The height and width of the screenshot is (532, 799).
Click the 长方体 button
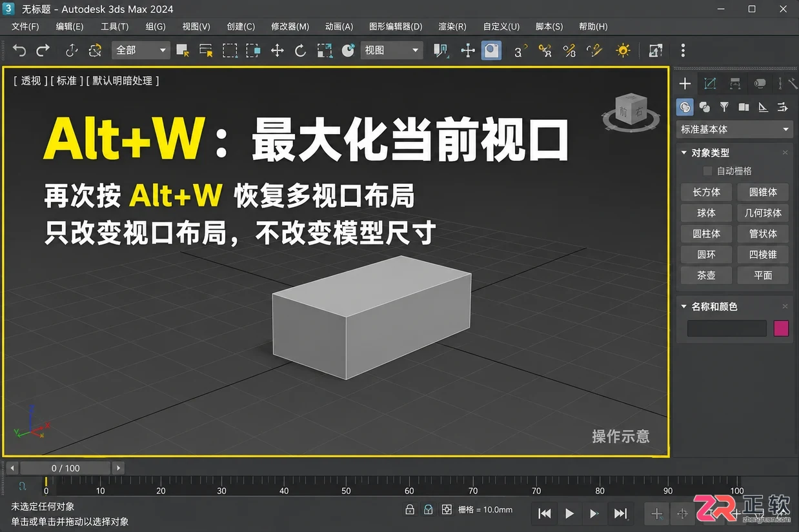click(x=706, y=192)
